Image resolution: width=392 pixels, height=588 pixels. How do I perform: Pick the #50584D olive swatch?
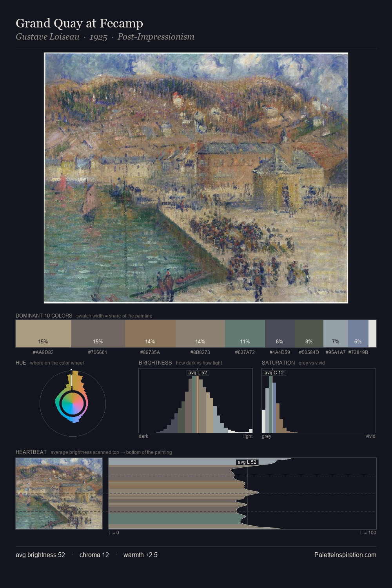pos(309,334)
